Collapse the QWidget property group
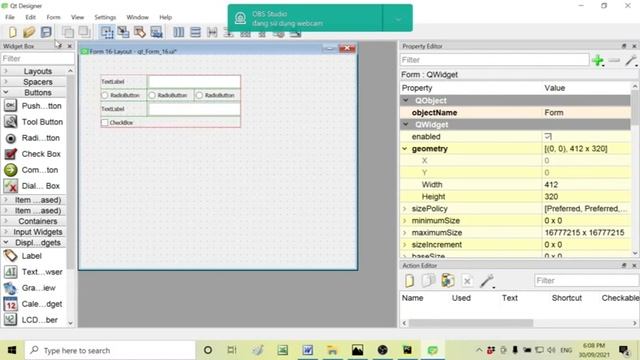Viewport: 640px width, 360px height. [x=406, y=124]
